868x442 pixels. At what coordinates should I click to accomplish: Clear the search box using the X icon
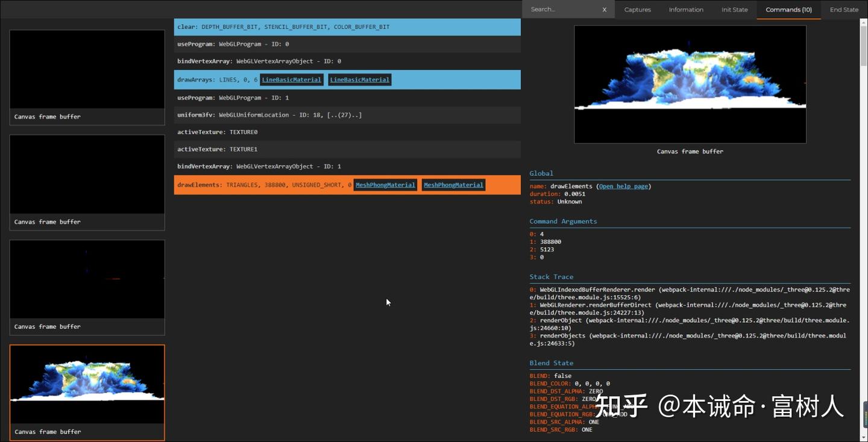(604, 9)
